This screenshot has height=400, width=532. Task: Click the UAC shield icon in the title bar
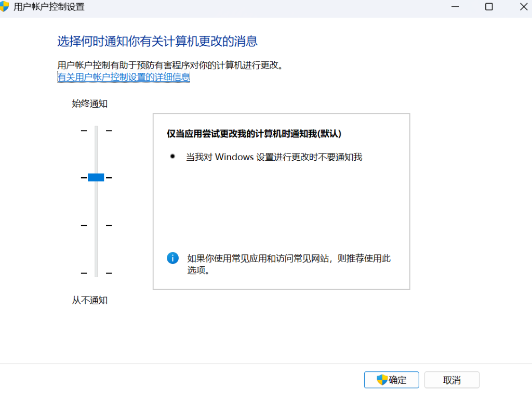click(x=4, y=6)
